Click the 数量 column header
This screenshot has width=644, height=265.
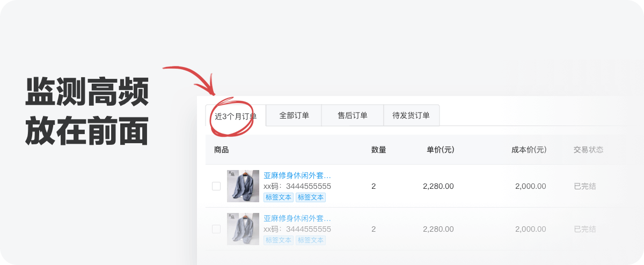(x=379, y=150)
